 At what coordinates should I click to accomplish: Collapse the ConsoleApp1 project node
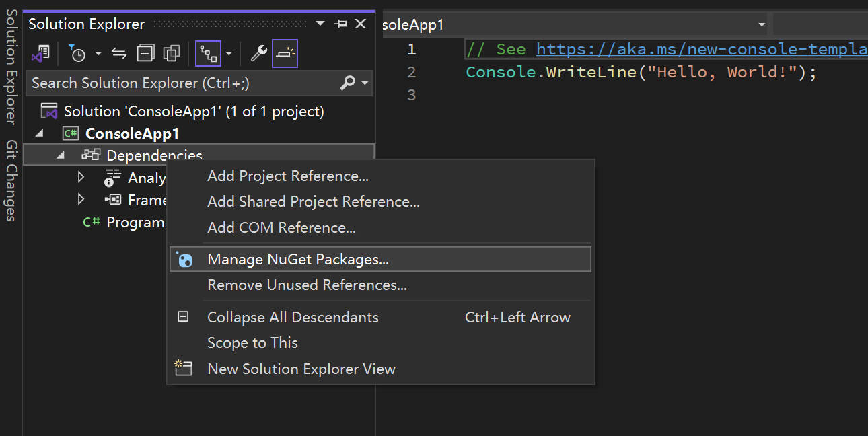coord(39,133)
